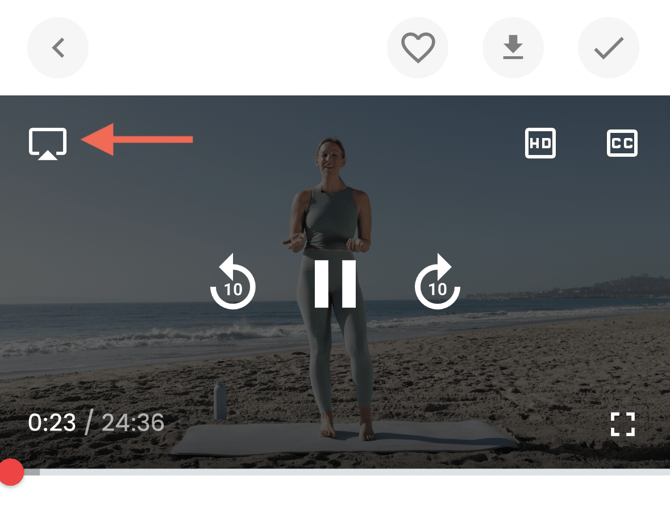Open AirPlay casting options
The height and width of the screenshot is (510, 670).
[x=48, y=144]
